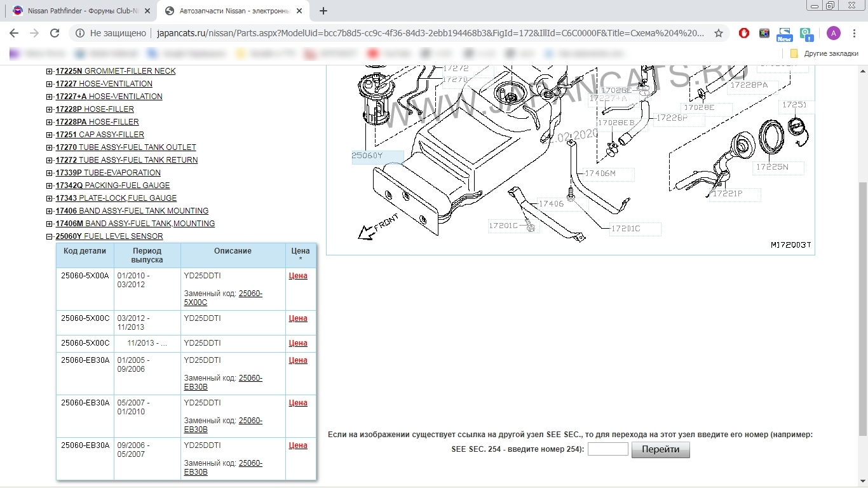
Task: Open the purple 'A' profile avatar
Action: (834, 34)
